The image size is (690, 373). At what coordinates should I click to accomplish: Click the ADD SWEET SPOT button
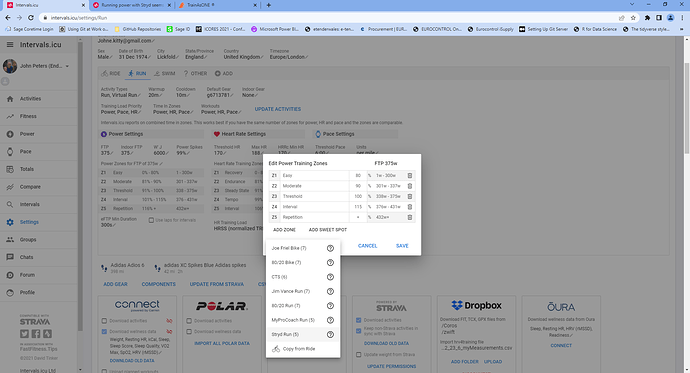pyautogui.click(x=328, y=230)
